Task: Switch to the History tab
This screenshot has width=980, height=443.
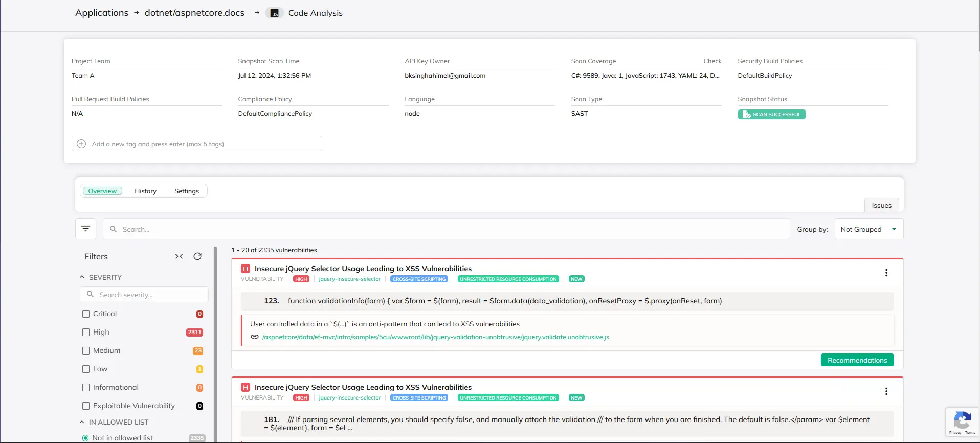Action: click(145, 191)
